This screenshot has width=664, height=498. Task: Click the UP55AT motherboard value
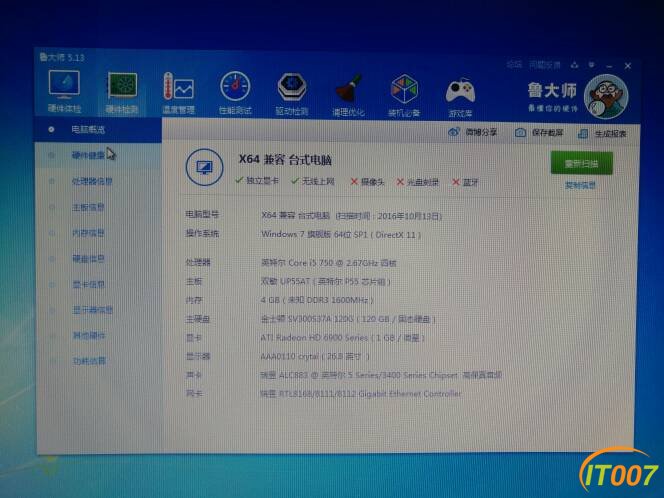[x=325, y=282]
